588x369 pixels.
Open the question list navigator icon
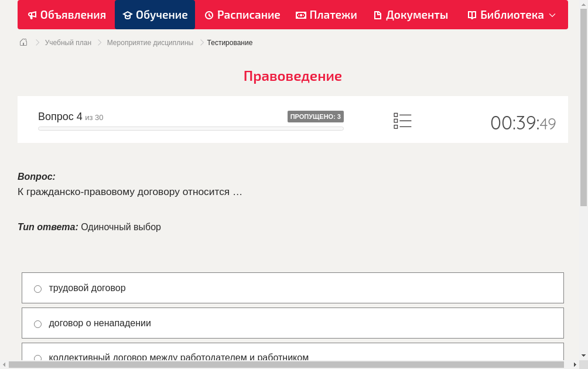click(402, 120)
